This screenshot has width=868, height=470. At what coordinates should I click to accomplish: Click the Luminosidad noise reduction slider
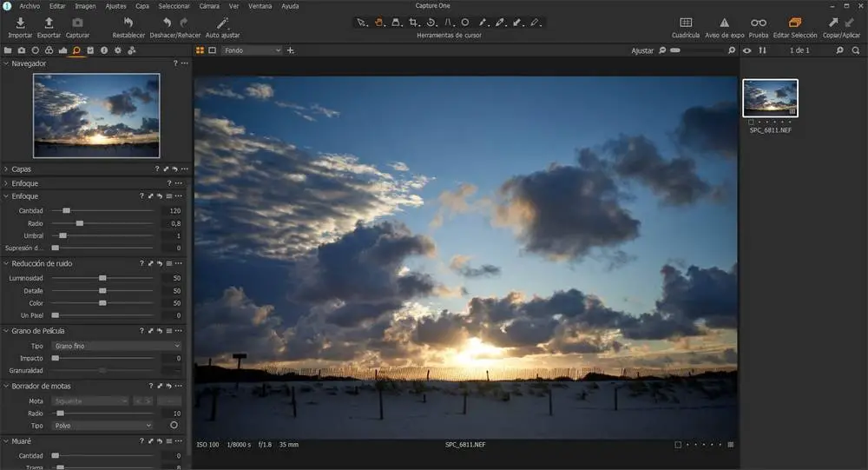pyautogui.click(x=102, y=278)
